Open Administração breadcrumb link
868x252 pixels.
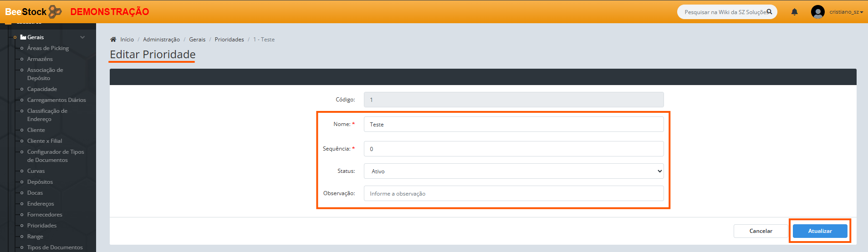click(161, 40)
